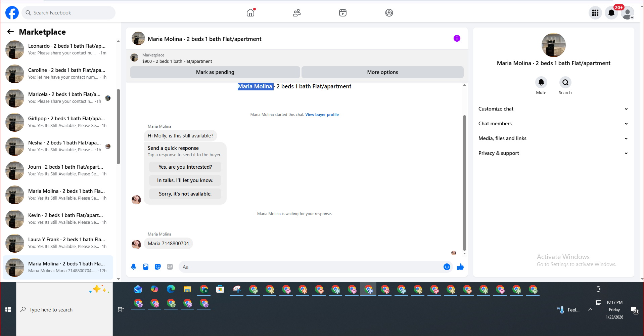Click large Maria Molina listing thumbnail in right panel
This screenshot has height=336, width=644.
pos(553,45)
